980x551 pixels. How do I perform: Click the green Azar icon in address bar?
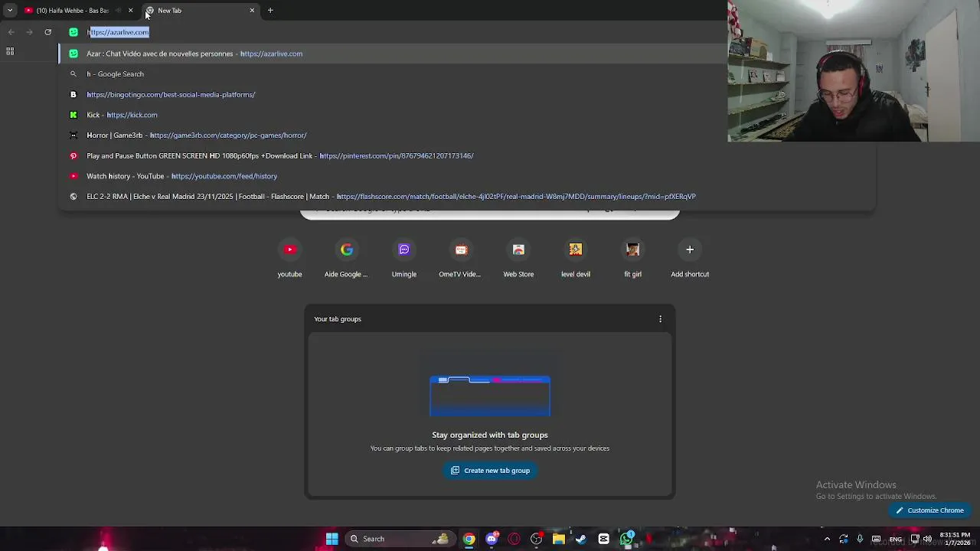coord(73,32)
